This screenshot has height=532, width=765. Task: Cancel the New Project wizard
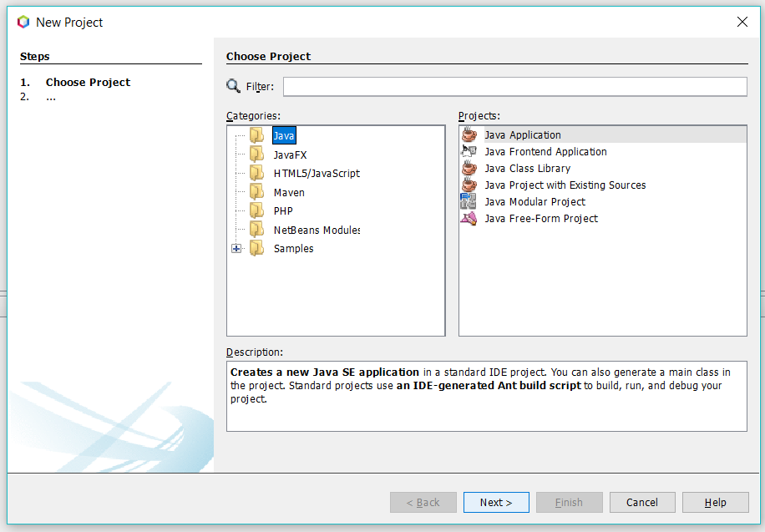click(642, 502)
